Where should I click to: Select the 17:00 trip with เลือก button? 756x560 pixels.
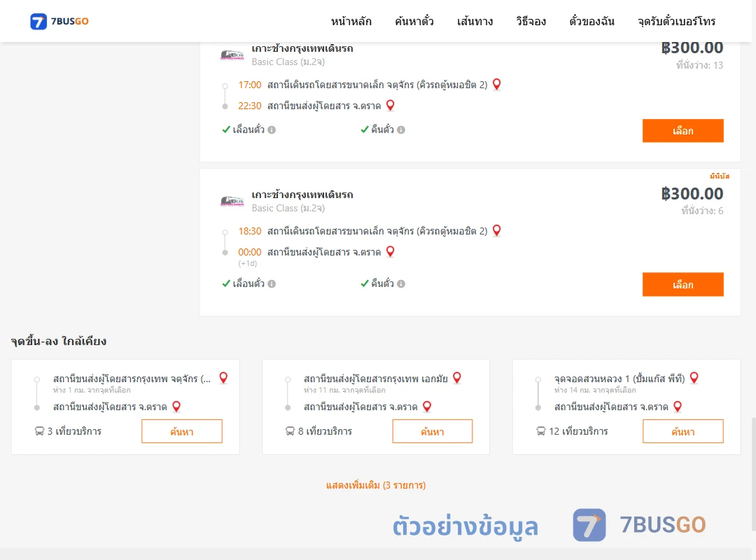pos(682,131)
